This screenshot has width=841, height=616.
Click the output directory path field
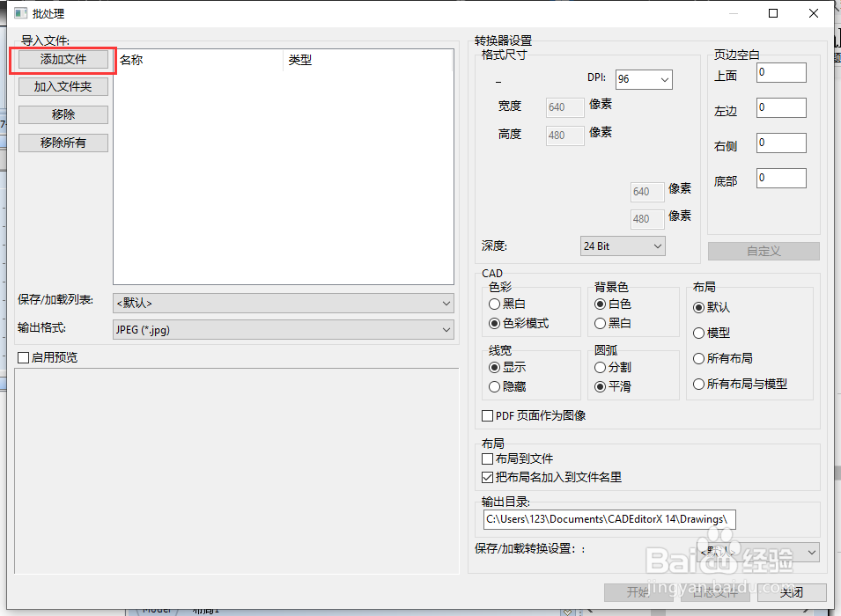pyautogui.click(x=609, y=519)
